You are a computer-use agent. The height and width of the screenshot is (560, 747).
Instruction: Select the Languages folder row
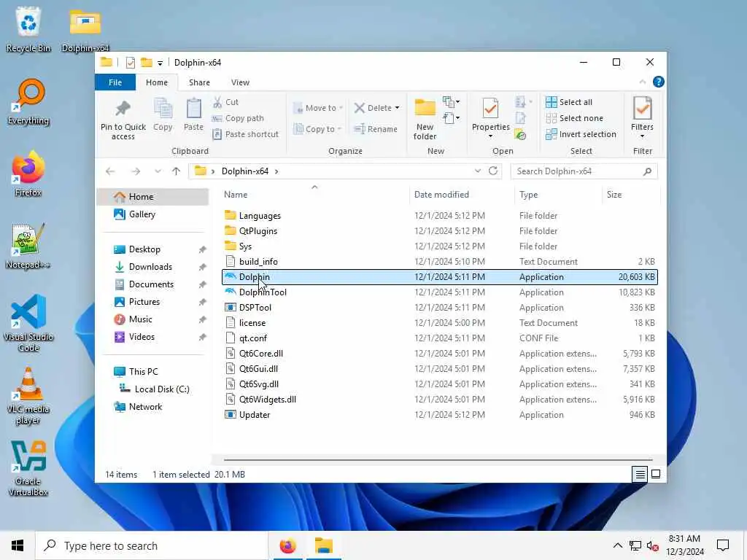[x=439, y=216]
